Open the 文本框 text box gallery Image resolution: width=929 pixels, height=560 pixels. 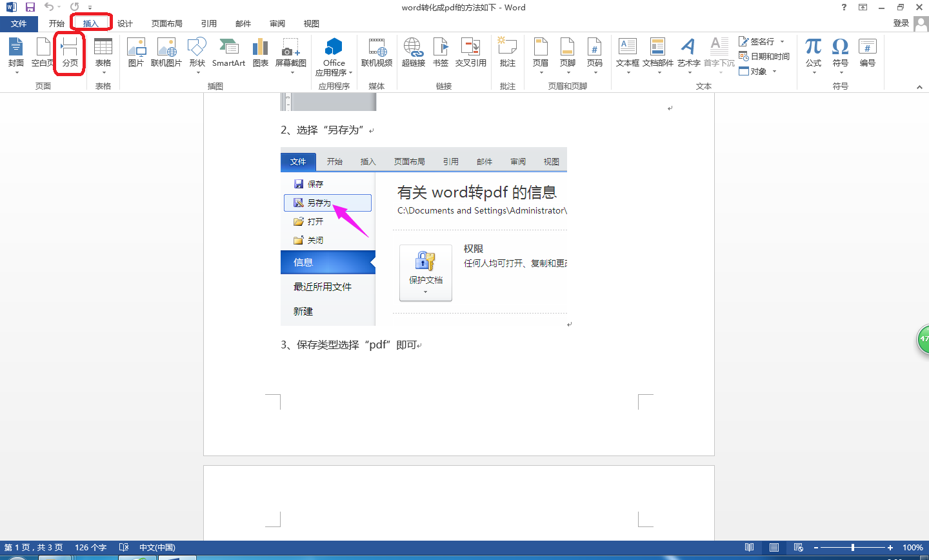pyautogui.click(x=628, y=55)
